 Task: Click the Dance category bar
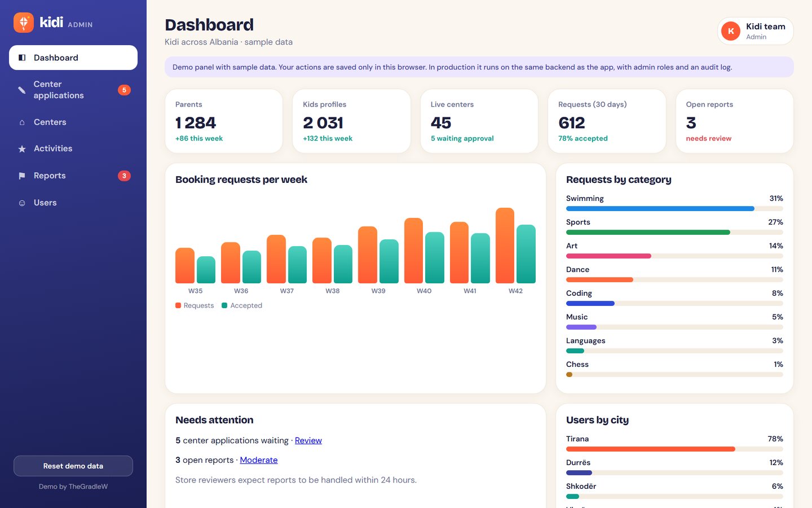(x=674, y=280)
